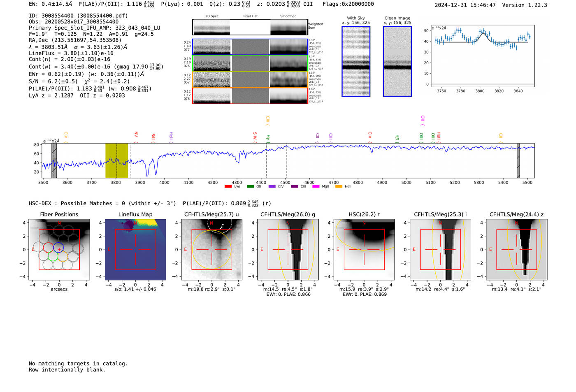Open the HSC(26.2) r cutout
Image resolution: width=576 pixels, height=392 pixels.
(x=364, y=250)
